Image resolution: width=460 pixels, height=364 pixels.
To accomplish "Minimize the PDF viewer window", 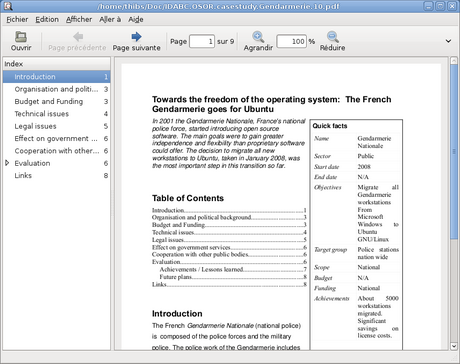I will pos(429,6).
